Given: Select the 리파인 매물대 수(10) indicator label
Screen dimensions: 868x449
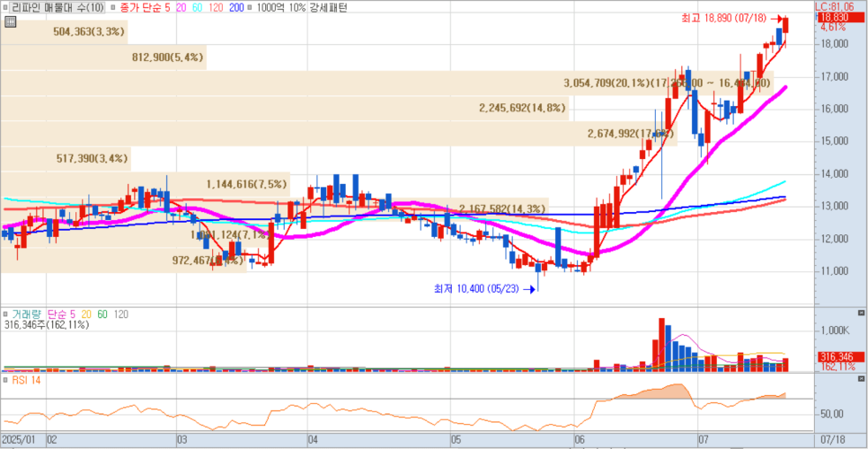Looking at the screenshot, I should tap(58, 8).
